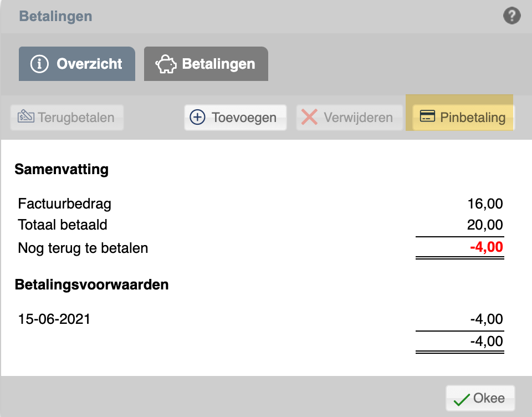Click the banknote icon for Terugbetalen
Screen dimensions: 532x417
point(26,116)
